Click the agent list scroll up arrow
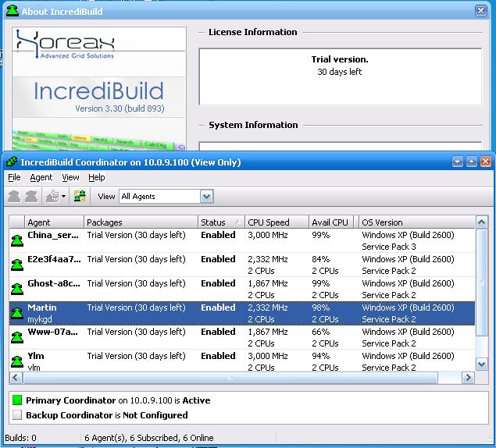This screenshot has width=496, height=448. (481, 222)
